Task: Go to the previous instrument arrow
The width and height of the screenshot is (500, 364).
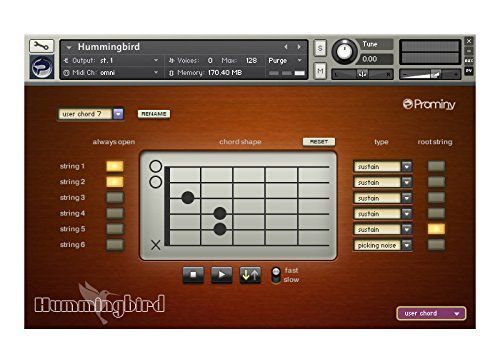Action: pyautogui.click(x=286, y=47)
